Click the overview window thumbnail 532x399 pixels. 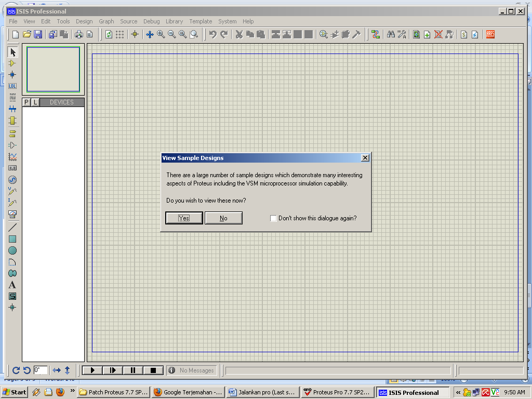[54, 69]
